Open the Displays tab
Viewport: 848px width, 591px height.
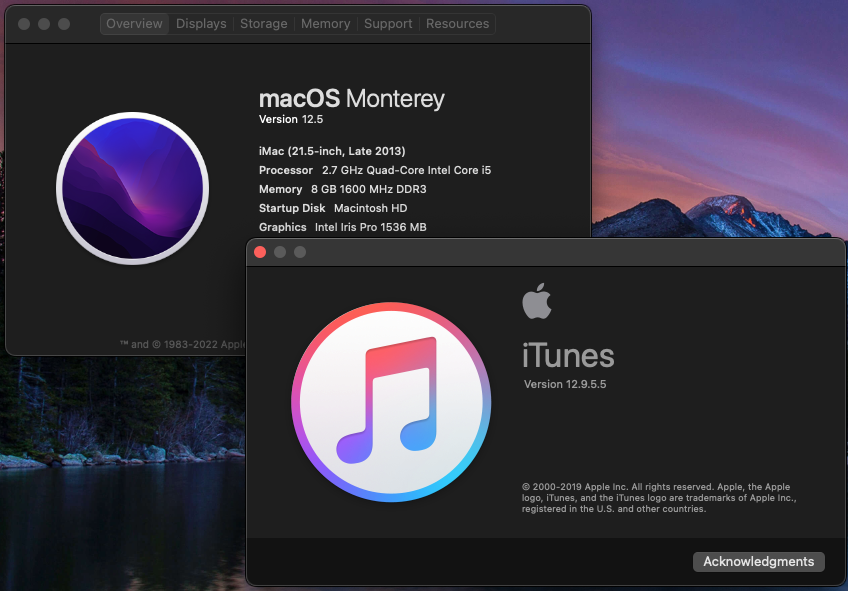click(x=201, y=24)
